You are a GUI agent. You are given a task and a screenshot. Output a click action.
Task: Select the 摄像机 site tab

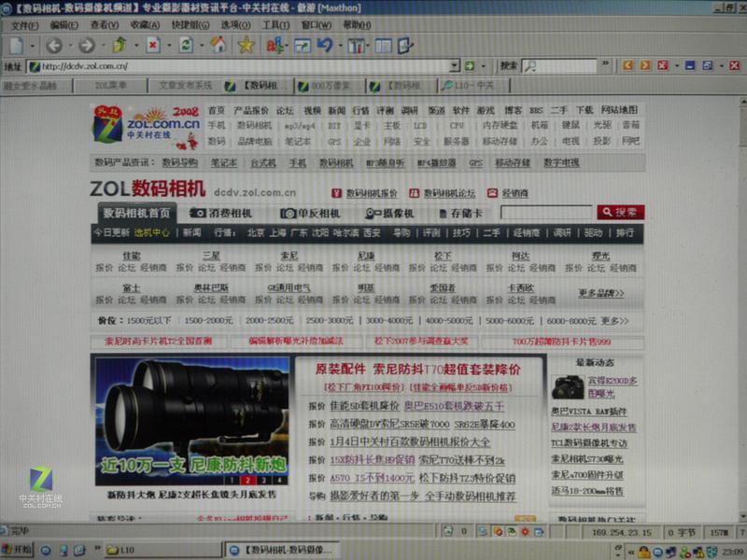pos(389,214)
